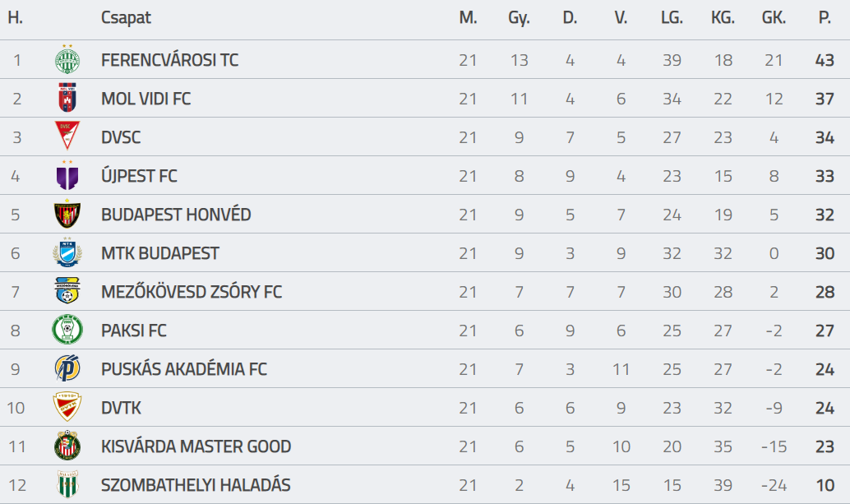Open the ÚJPEST FC team name
Screen dimensions: 850x504
(x=139, y=176)
